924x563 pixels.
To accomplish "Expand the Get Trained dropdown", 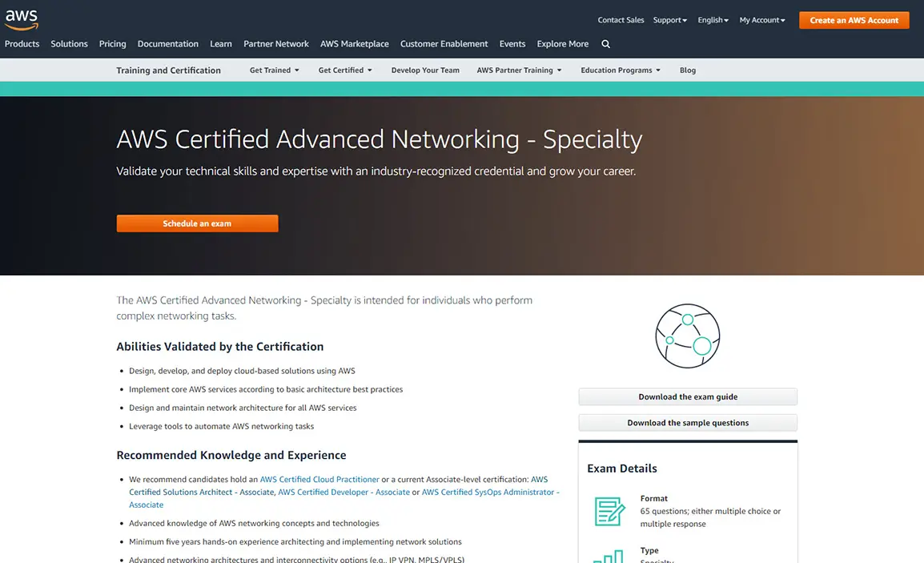I will click(274, 70).
